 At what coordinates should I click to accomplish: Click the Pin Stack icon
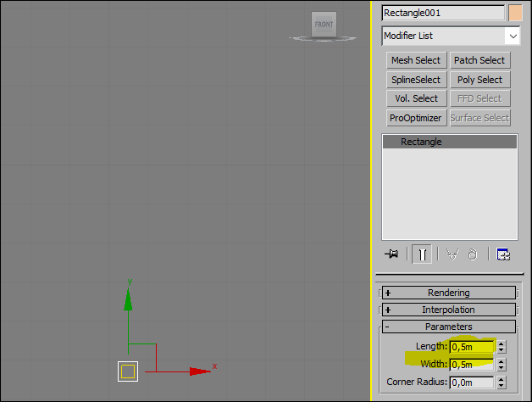coord(391,254)
